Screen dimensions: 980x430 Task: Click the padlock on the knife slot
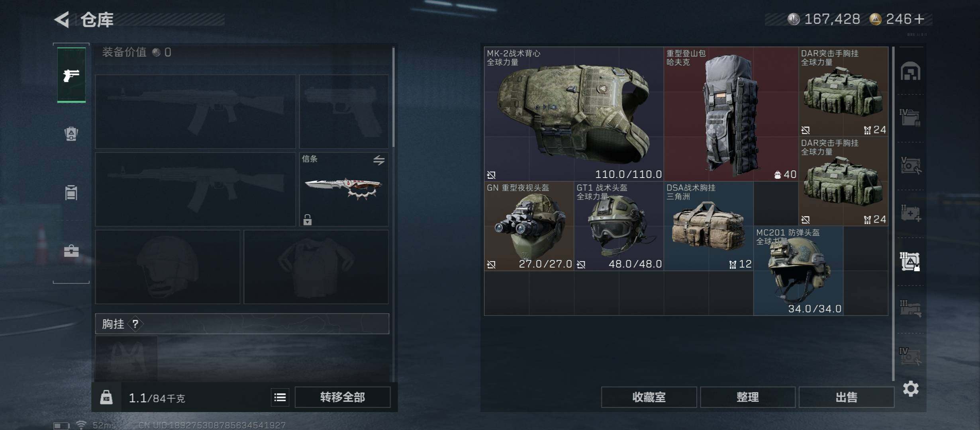308,219
